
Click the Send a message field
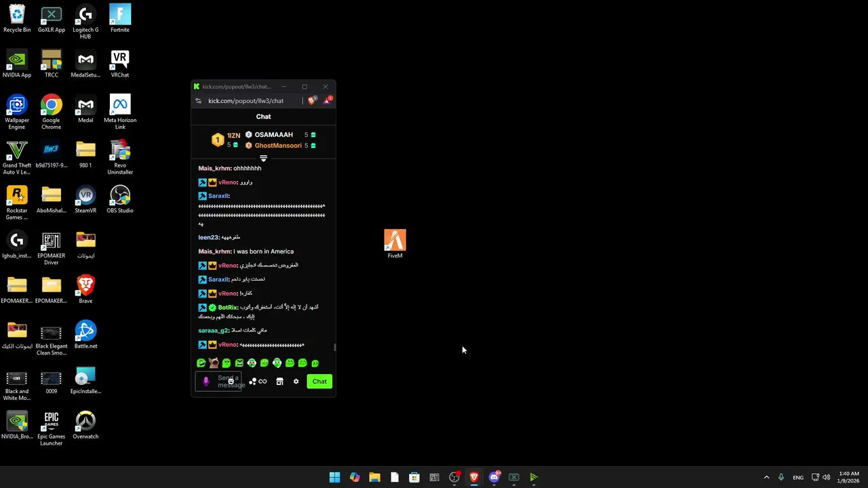[218, 382]
